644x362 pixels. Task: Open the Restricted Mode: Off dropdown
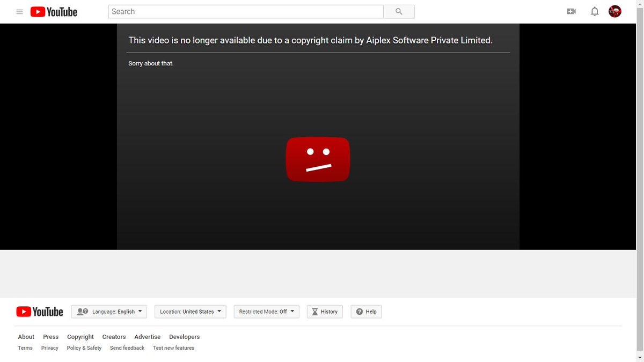267,312
